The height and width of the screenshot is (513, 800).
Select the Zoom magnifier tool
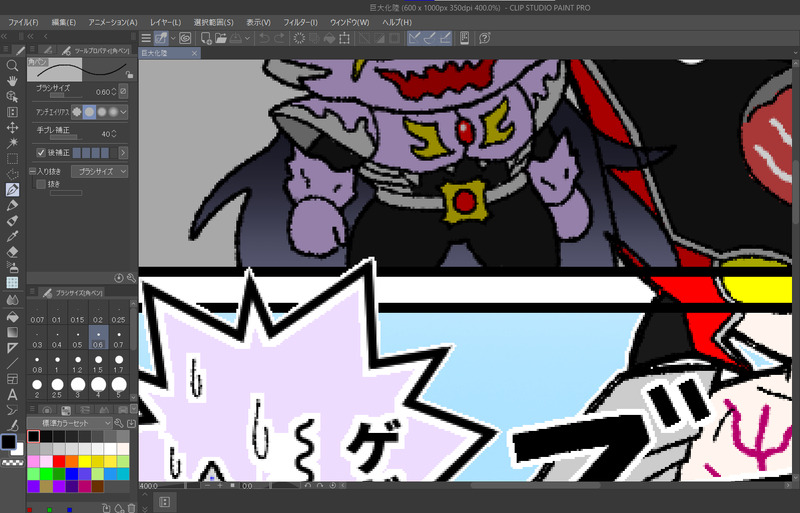(12, 65)
